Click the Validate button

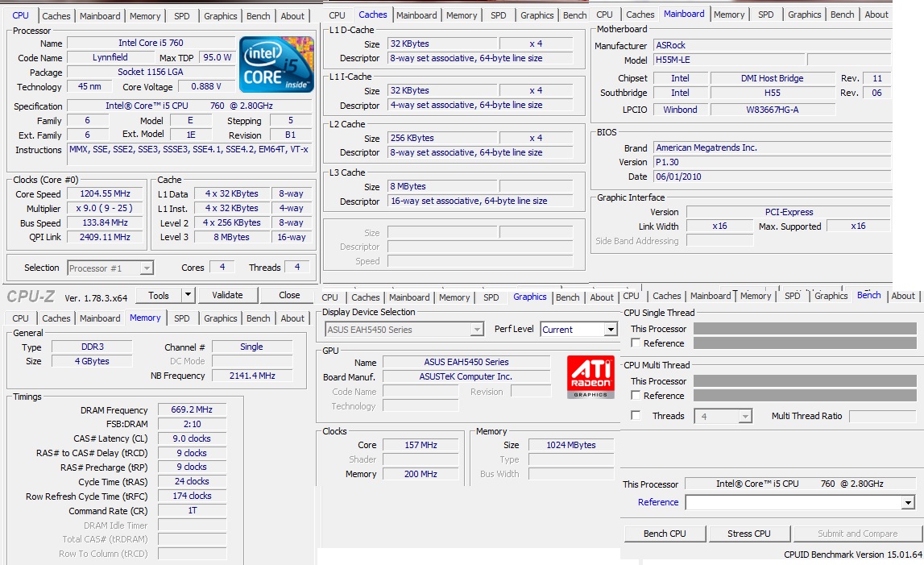[x=227, y=295]
